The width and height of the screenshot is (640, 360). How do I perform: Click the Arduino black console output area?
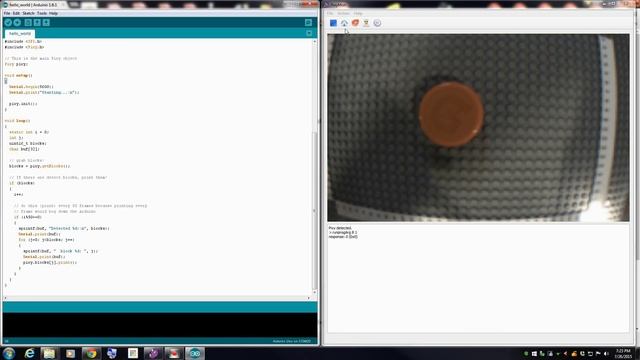click(160, 325)
